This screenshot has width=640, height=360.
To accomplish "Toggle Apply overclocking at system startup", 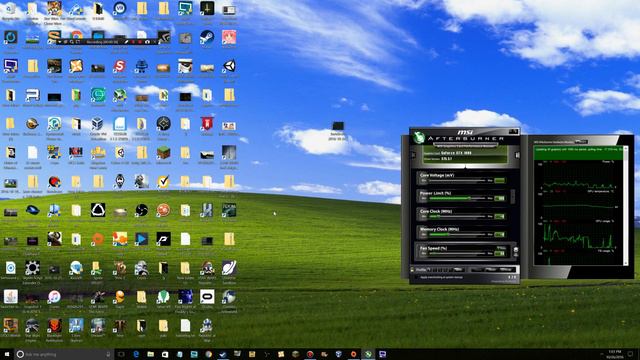I will coord(416,278).
